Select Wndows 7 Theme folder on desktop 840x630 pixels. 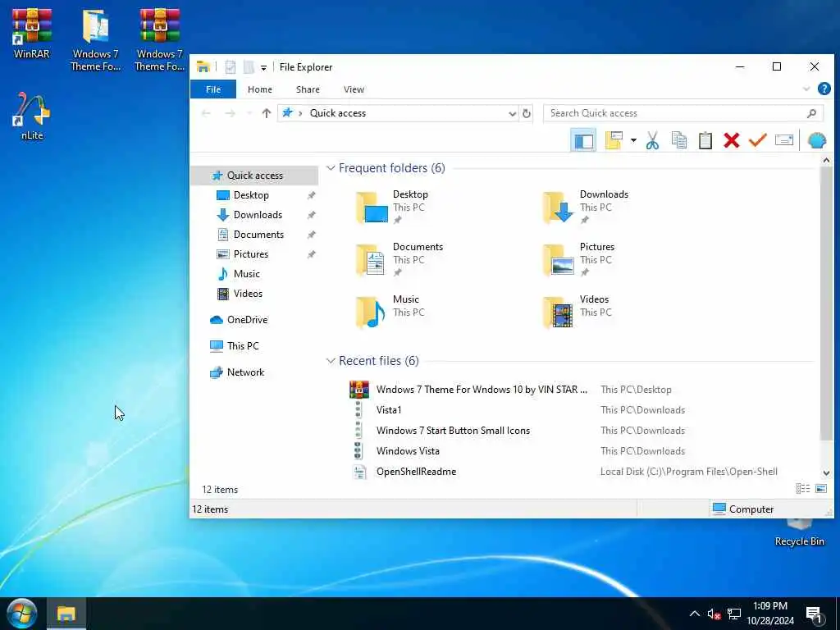95,39
